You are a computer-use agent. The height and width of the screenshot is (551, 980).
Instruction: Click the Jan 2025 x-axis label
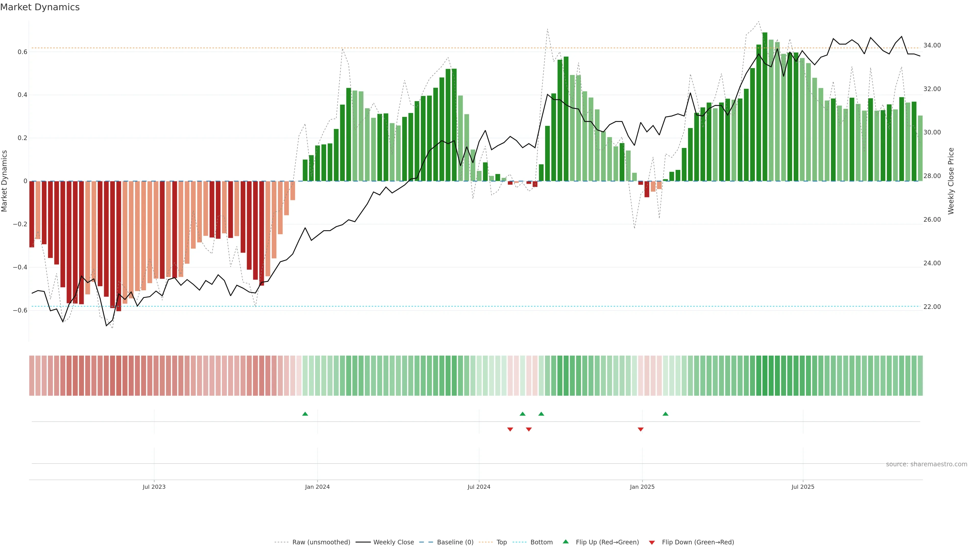click(642, 487)
